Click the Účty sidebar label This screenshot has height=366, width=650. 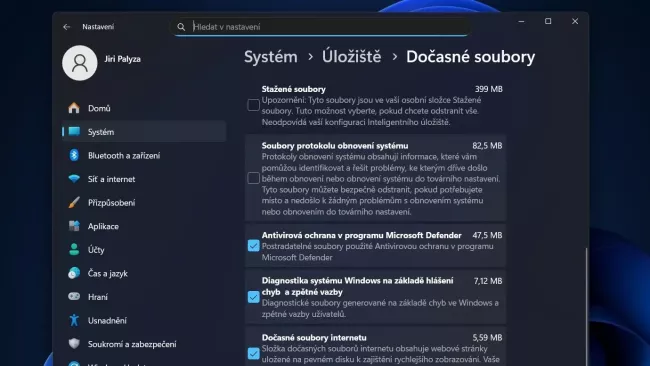click(96, 250)
